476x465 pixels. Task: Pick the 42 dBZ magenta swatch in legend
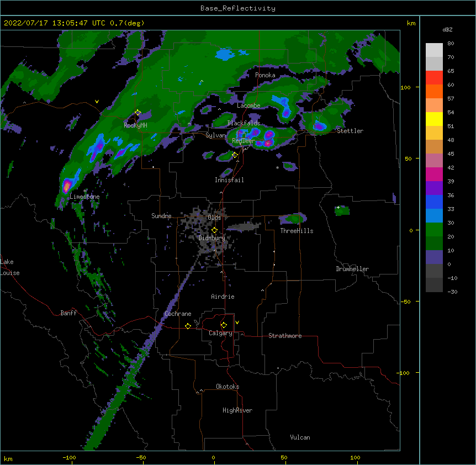click(x=434, y=174)
